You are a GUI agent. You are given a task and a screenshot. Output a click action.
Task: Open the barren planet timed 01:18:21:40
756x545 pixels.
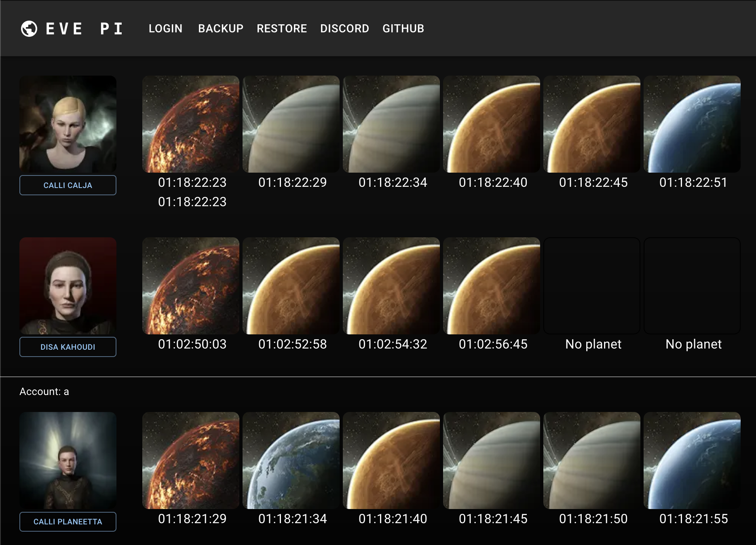click(391, 461)
